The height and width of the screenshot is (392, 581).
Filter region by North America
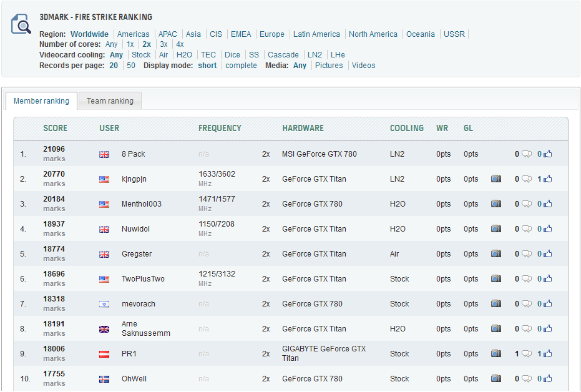coord(373,34)
